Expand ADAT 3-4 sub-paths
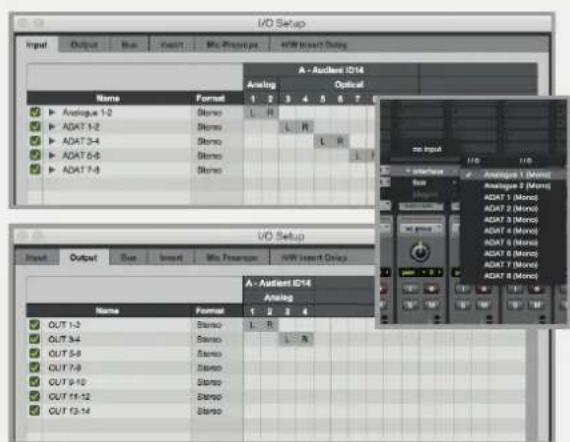 [x=52, y=141]
